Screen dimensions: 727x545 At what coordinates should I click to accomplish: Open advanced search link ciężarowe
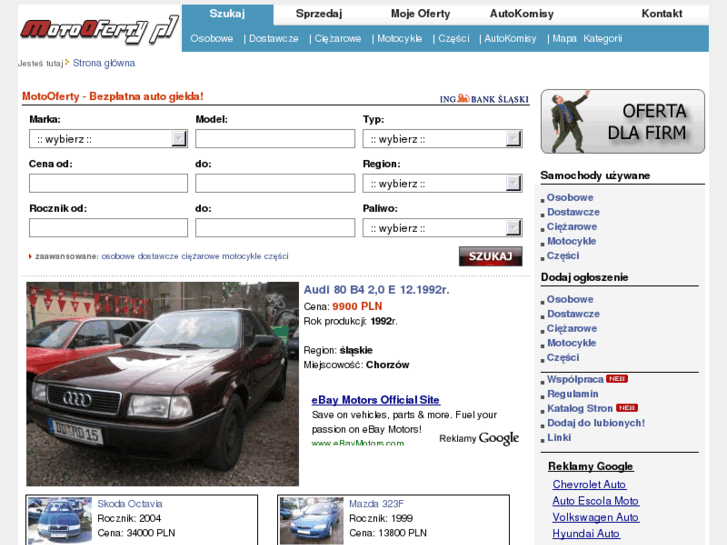pyautogui.click(x=200, y=256)
